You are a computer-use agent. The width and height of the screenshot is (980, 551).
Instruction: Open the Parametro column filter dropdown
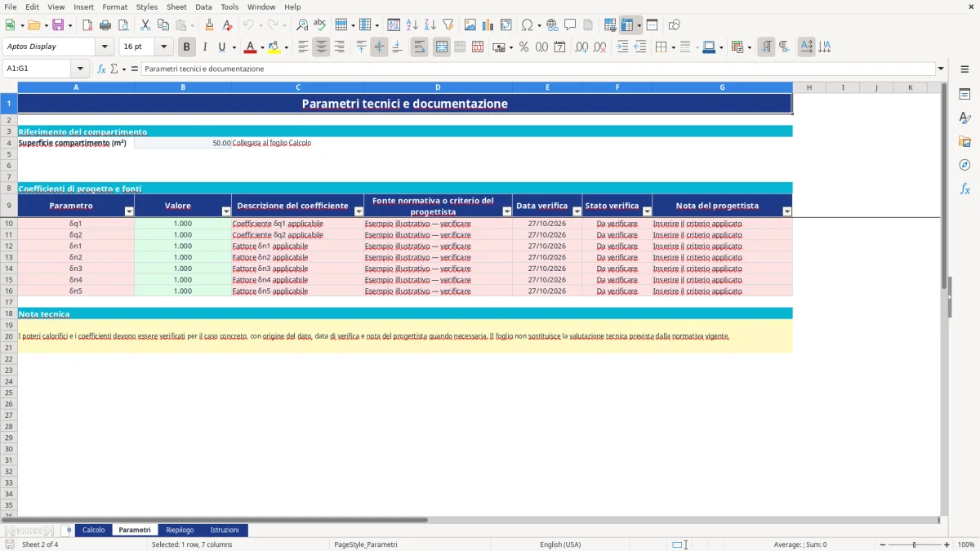point(128,211)
